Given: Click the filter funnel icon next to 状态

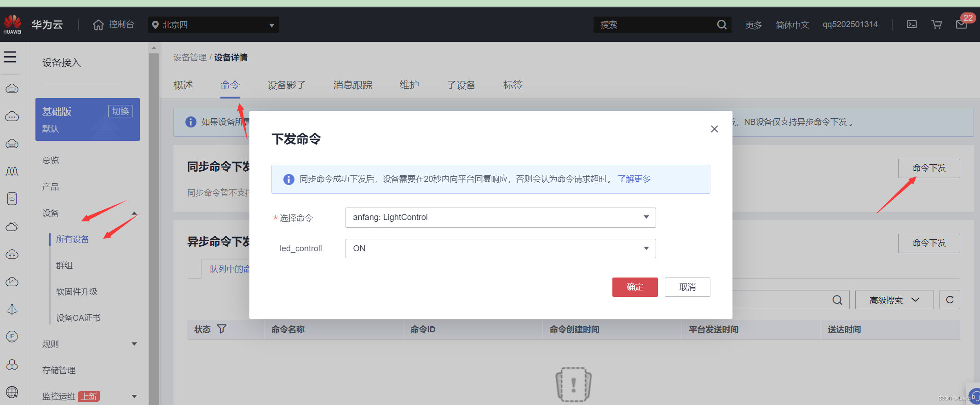Looking at the screenshot, I should pos(222,329).
